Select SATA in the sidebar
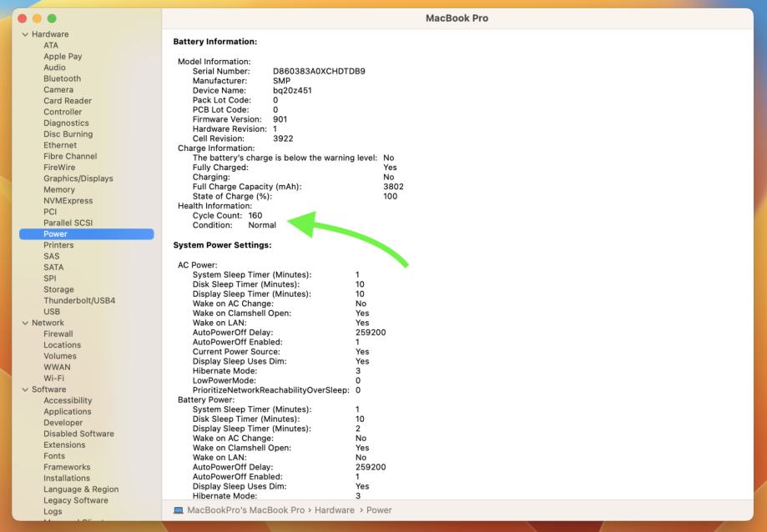Viewport: 767px width, 532px height. click(53, 267)
